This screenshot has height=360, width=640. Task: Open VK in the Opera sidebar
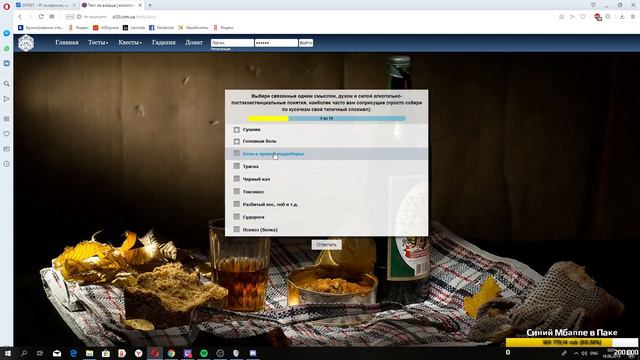click(x=7, y=64)
